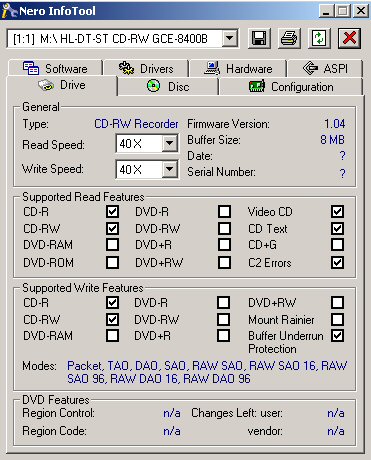Toggle DVD-RAM checkbox under Read Features

[x=112, y=245]
